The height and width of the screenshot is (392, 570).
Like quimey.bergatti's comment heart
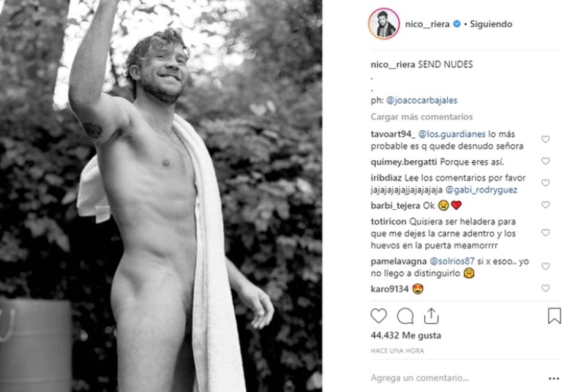(545, 161)
